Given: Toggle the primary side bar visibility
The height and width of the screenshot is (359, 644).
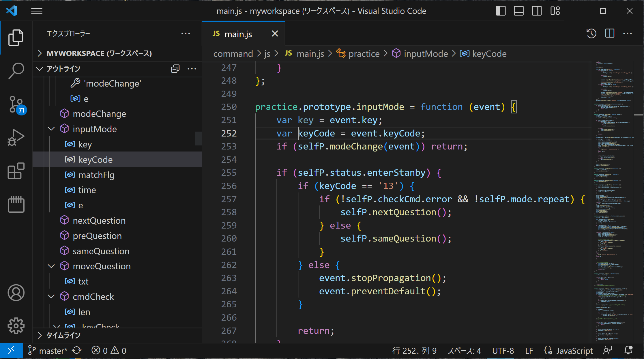Looking at the screenshot, I should tap(501, 11).
